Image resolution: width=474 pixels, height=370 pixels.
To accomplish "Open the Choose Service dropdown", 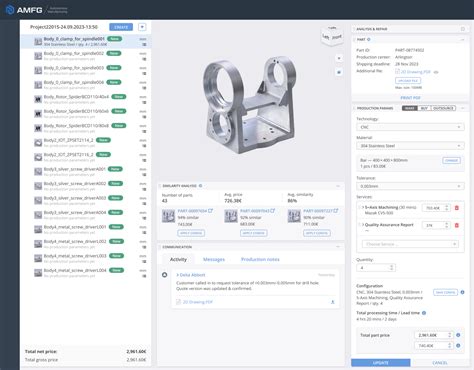I will 410,244.
